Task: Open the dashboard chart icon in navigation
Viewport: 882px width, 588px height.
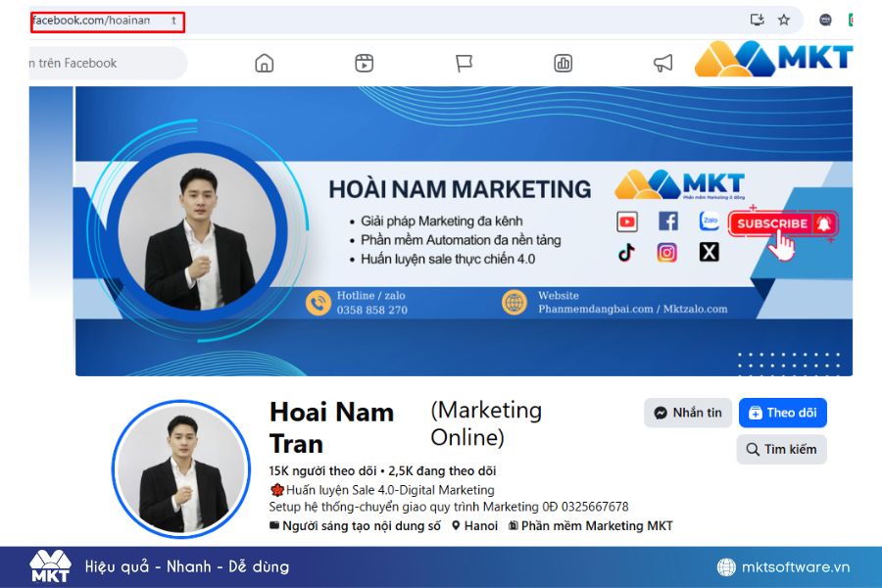Action: (563, 64)
